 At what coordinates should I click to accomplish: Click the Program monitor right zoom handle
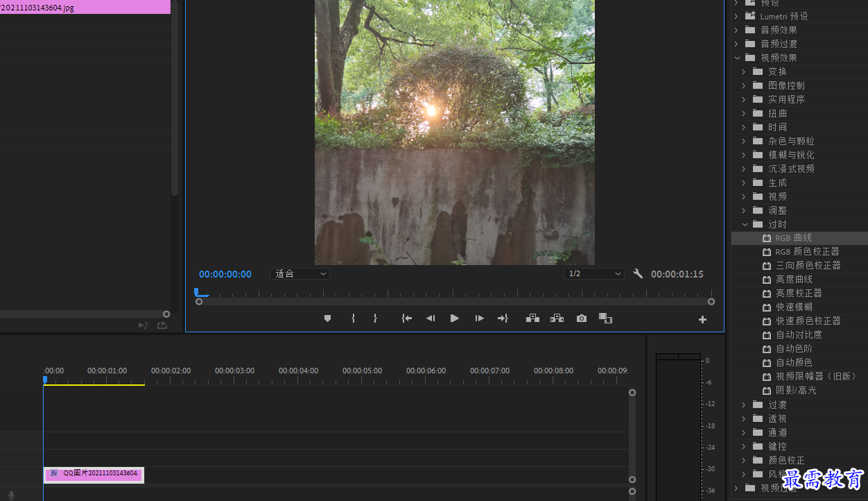[711, 302]
